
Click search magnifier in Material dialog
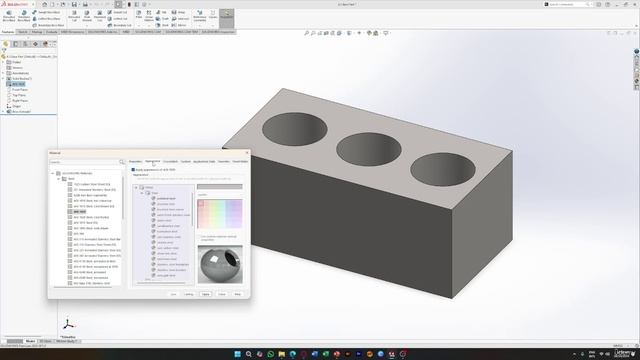[122, 162]
